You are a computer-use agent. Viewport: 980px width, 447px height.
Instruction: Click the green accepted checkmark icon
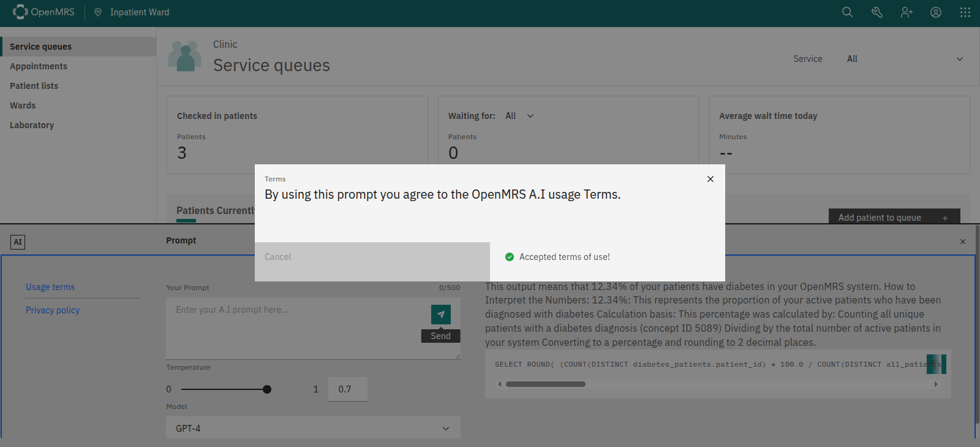[510, 257]
